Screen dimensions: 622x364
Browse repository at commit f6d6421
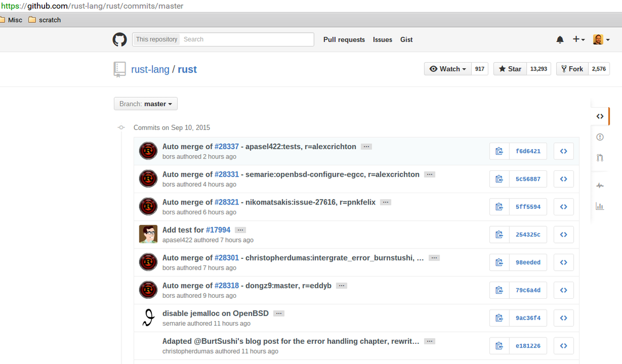pos(563,151)
